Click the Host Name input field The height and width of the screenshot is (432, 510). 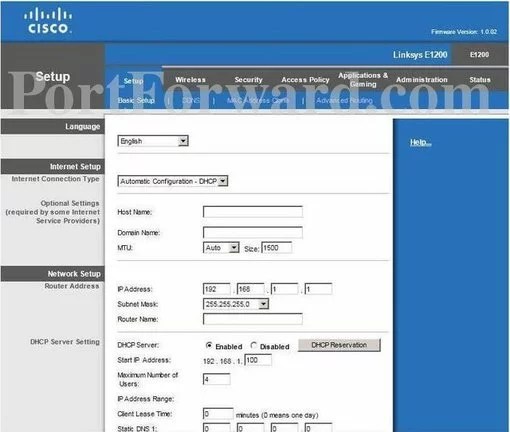253,212
